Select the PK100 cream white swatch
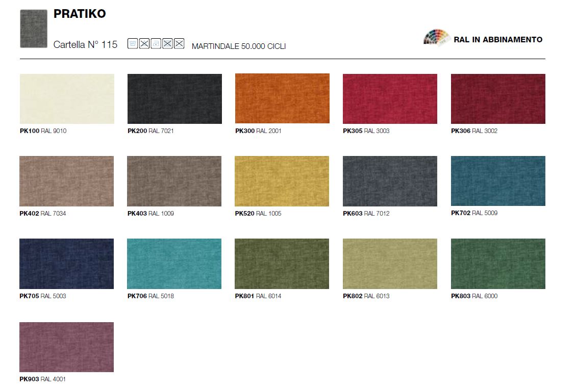Screen dimensions: 576x392 67,99
